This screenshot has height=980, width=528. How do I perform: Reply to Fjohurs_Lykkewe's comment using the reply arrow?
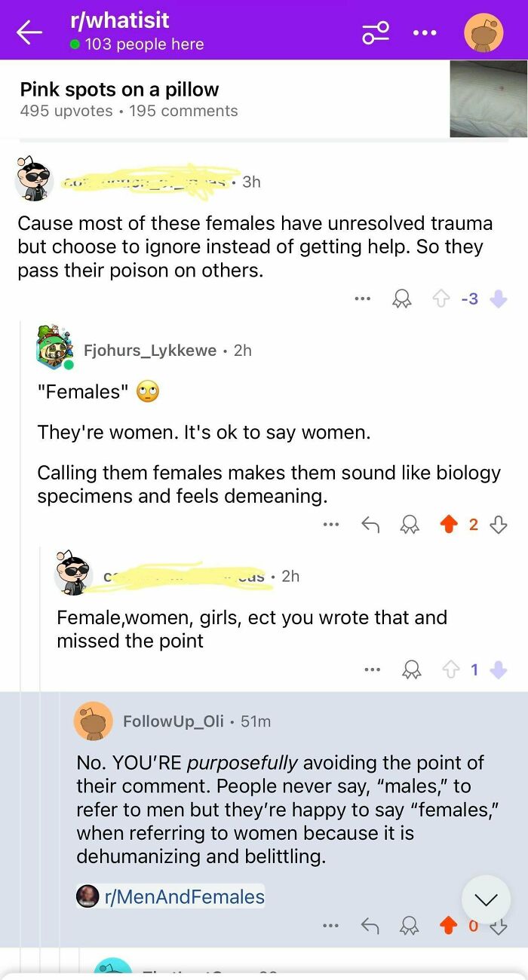tap(370, 523)
